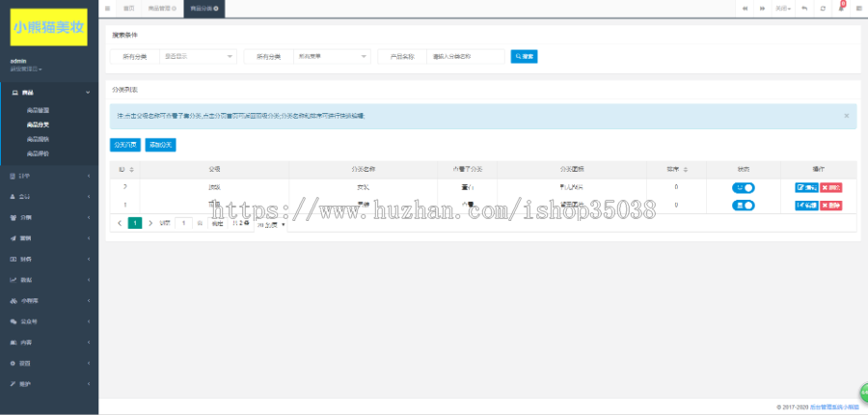
Task: Open the notification bell with red badge
Action: (841, 8)
